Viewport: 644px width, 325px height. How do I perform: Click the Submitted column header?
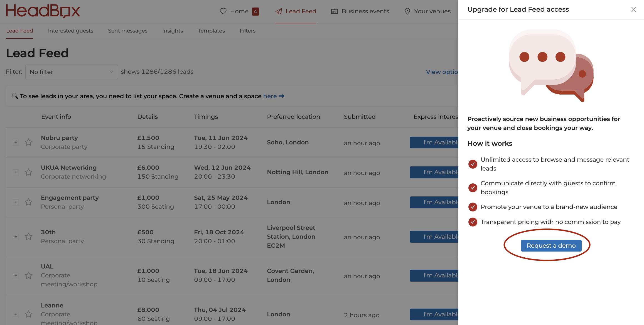(x=360, y=117)
